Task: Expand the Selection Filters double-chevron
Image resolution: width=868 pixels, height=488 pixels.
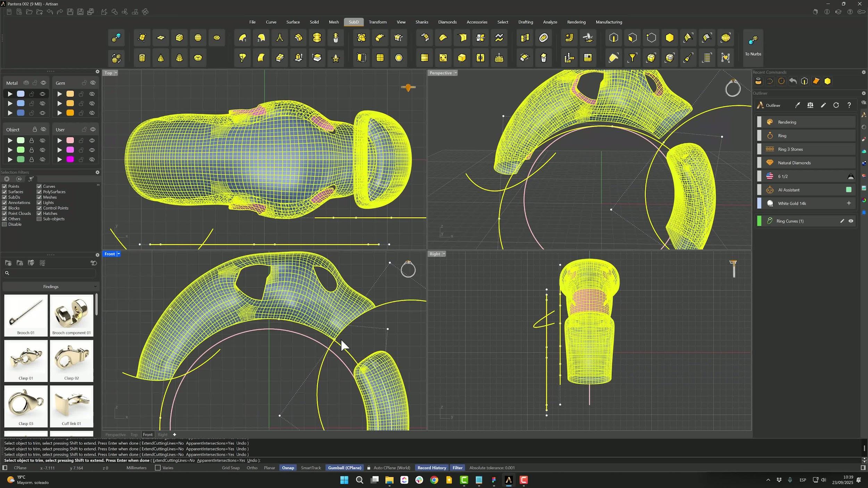Action: tap(98, 185)
